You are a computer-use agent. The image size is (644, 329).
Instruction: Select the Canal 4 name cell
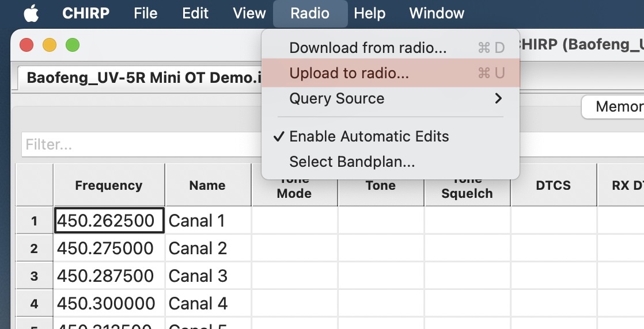[x=208, y=303]
